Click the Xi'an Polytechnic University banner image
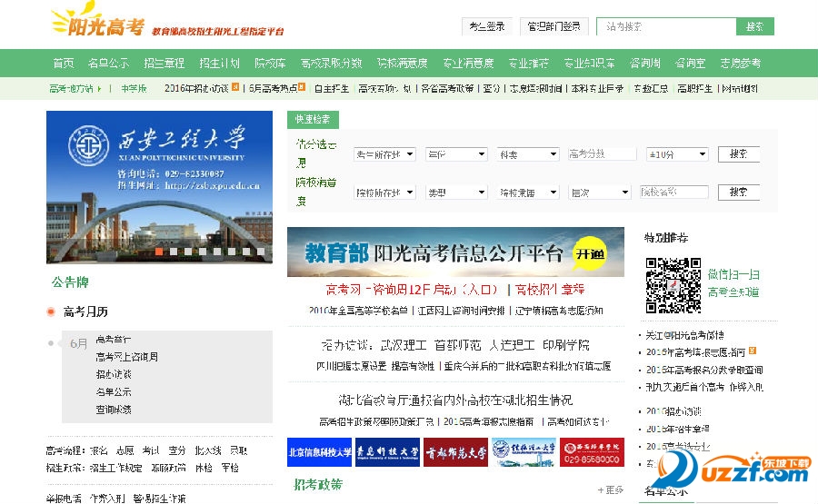This screenshot has height=504, width=818. point(159,186)
